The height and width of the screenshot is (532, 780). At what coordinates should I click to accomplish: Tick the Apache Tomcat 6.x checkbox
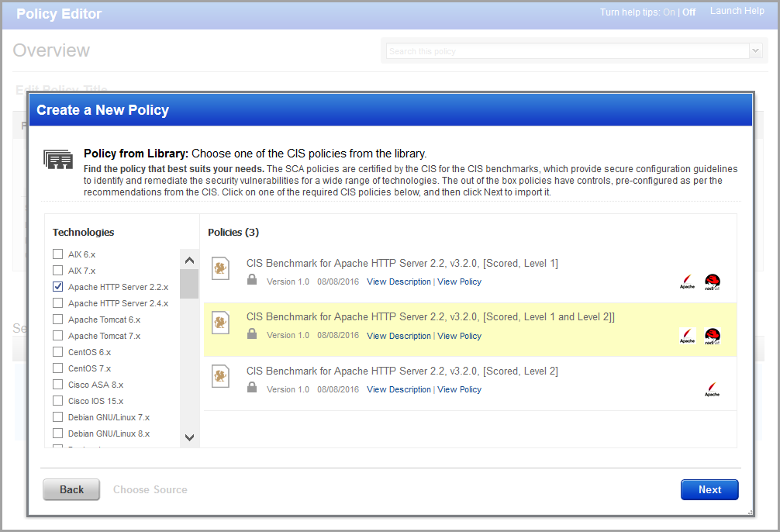(57, 319)
